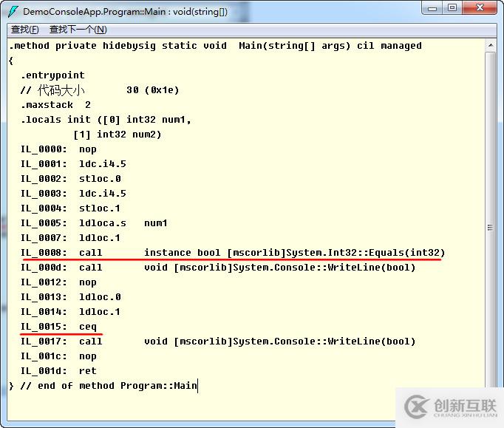The width and height of the screenshot is (504, 428).
Task: Click the IL_001c: nop line
Action: click(x=58, y=356)
